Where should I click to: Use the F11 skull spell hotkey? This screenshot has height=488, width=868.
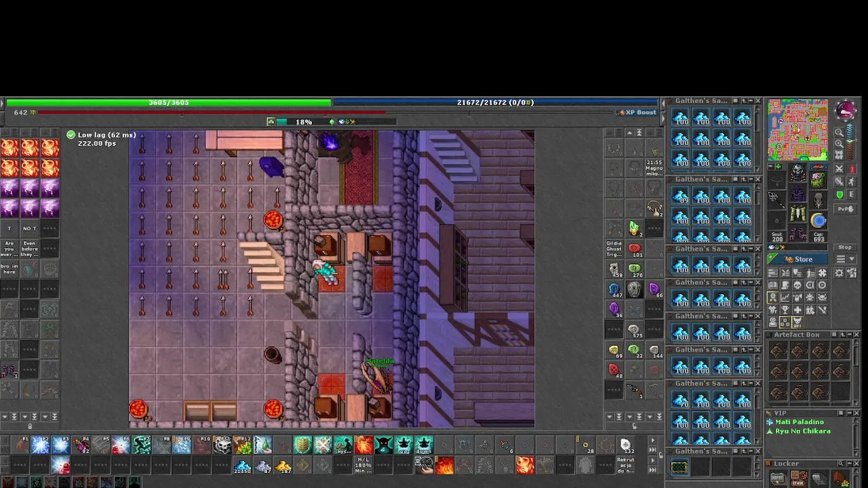222,445
